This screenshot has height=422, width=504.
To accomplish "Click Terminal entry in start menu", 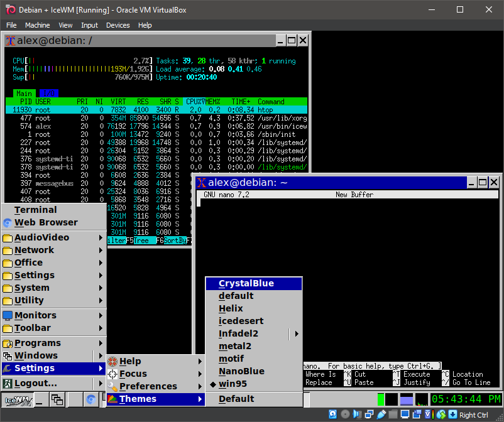I will 36,210.
